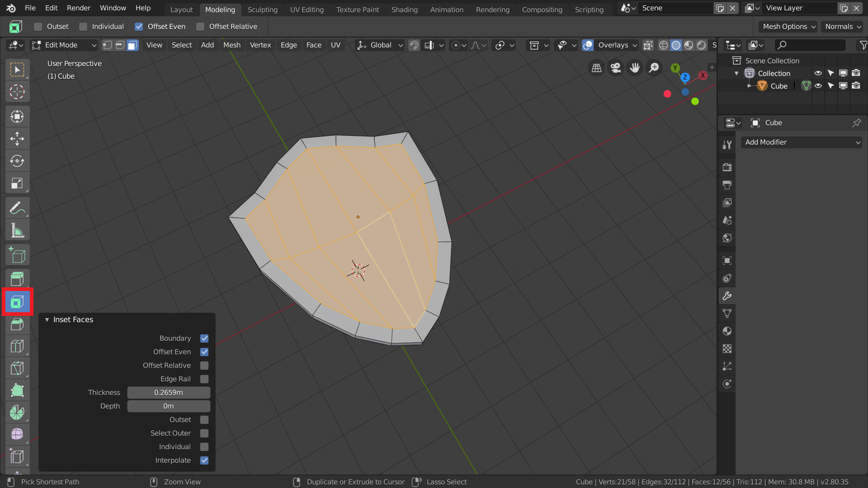Select the Poly Build tool
868x488 pixels.
tap(17, 390)
